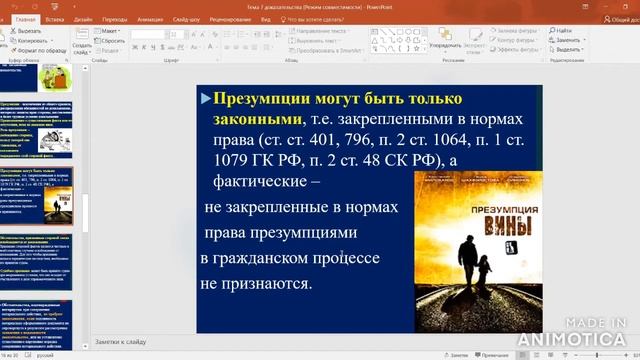Open the Home (Главная) tab
640x360 pixels.
26,19
